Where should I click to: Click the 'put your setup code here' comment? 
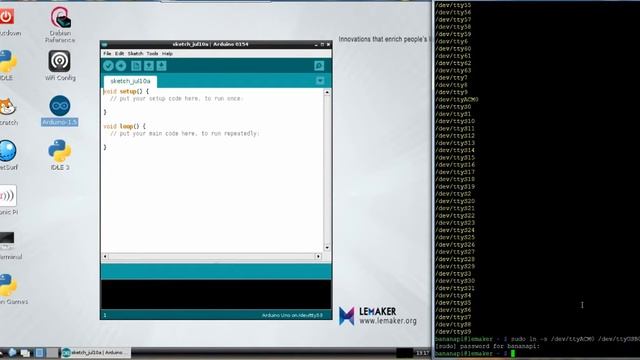click(x=176, y=98)
